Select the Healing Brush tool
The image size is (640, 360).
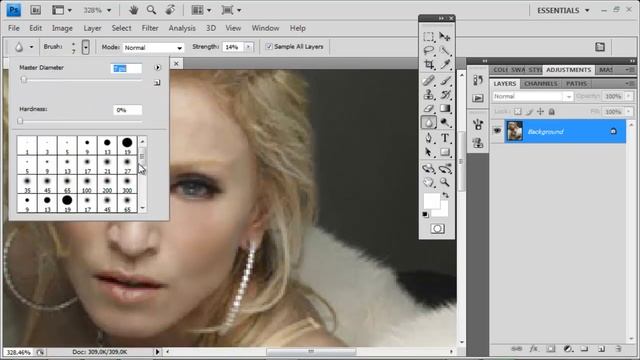[x=428, y=80]
